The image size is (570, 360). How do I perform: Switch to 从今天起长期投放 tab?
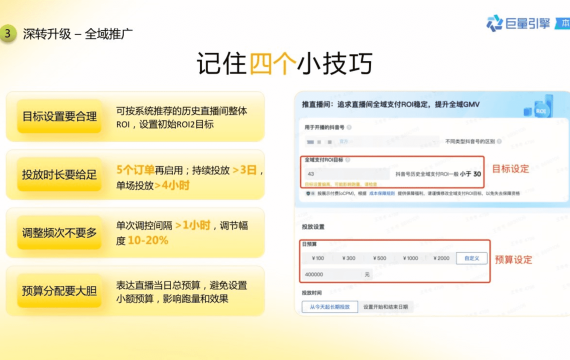point(329,307)
